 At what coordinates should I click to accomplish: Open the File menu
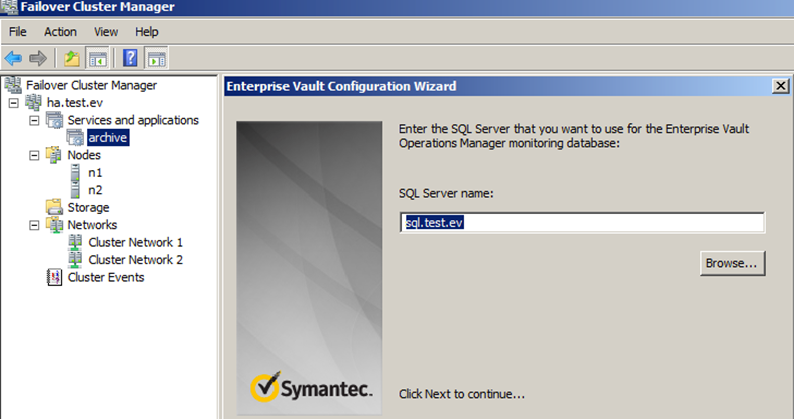18,32
